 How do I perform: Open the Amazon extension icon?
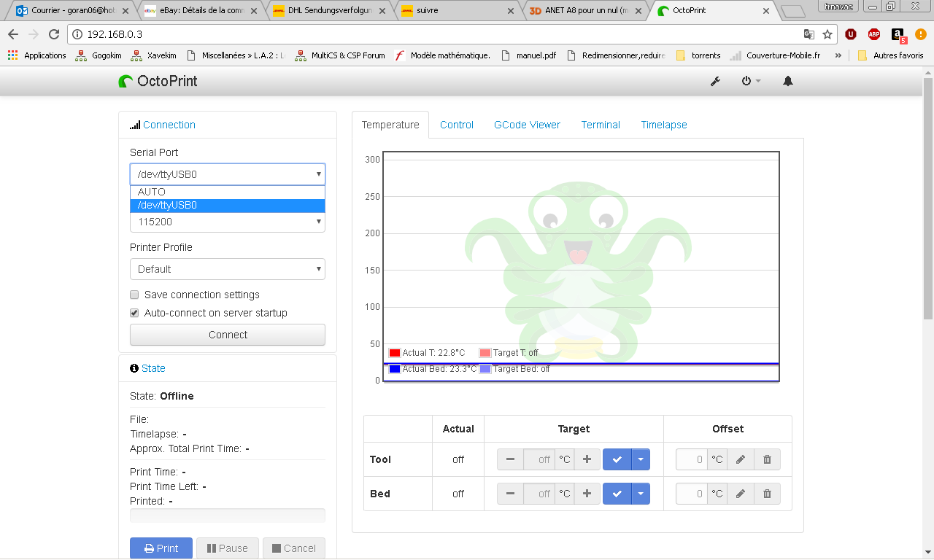click(898, 35)
